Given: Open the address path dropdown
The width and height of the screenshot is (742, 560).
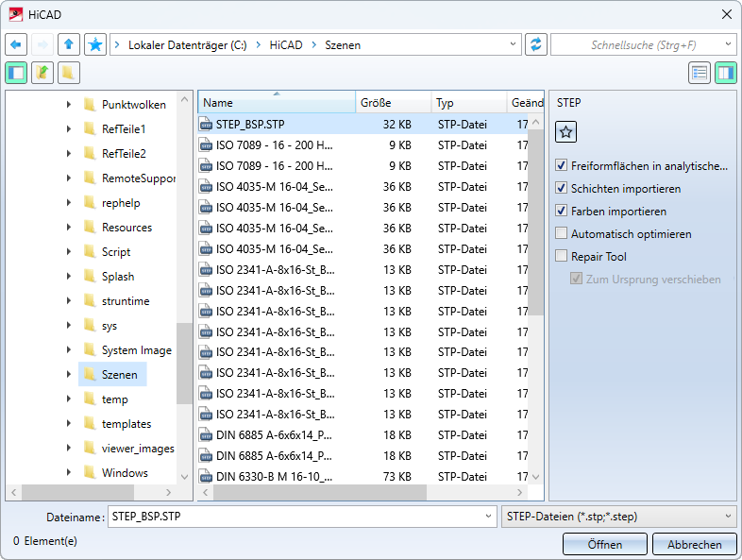Looking at the screenshot, I should point(513,44).
